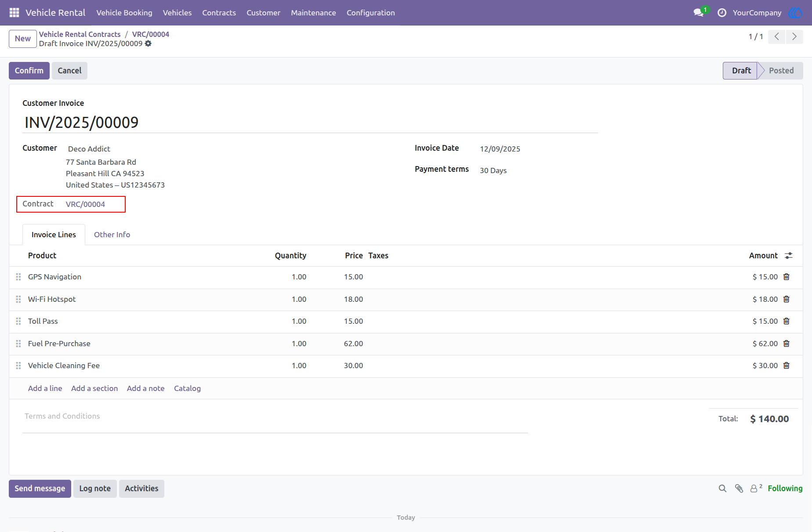
Task: Click the gear icon beside Draft Invoice
Action: pyautogui.click(x=148, y=43)
